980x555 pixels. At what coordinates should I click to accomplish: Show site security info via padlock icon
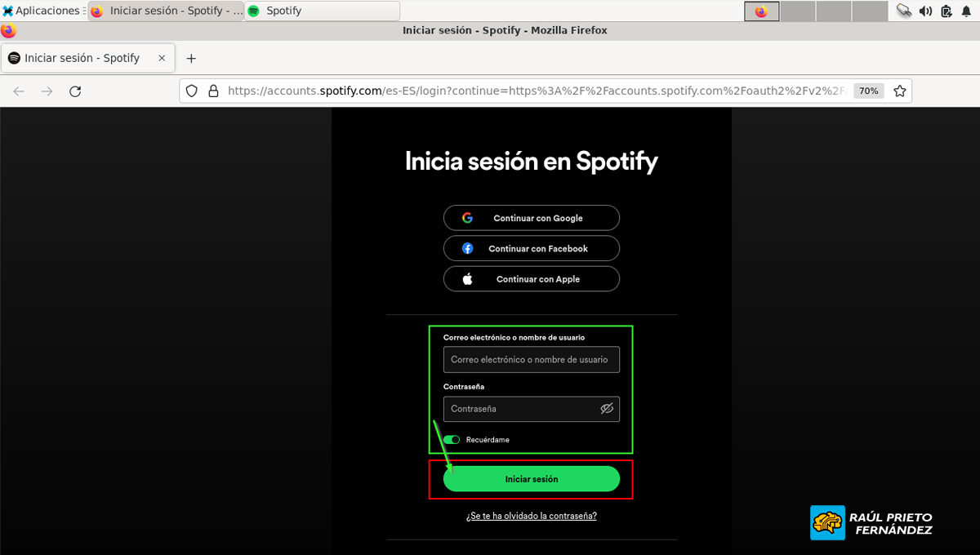tap(213, 91)
